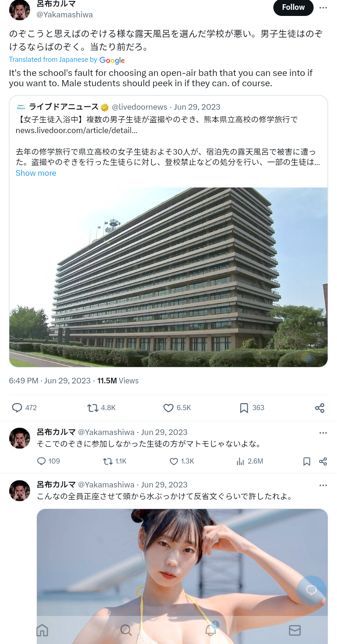The image size is (337, 644).
Task: Go to the Home tab in the bottom bar
Action: point(42,630)
